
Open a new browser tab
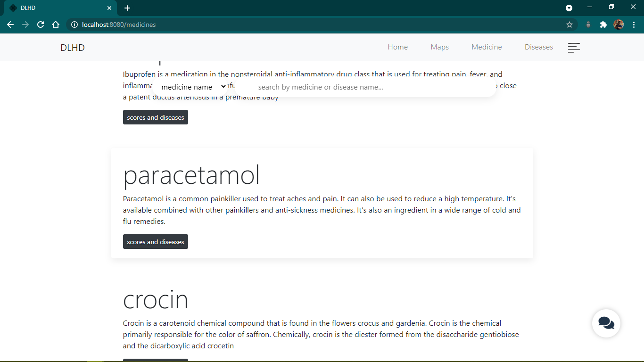[x=127, y=8]
